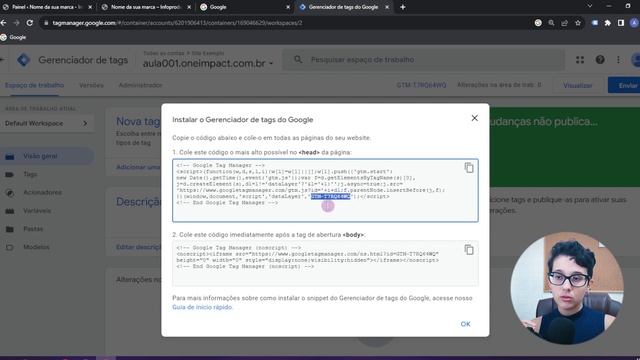Open the container selector dropdown arrow
This screenshot has height=360, width=640.
[x=271, y=64]
